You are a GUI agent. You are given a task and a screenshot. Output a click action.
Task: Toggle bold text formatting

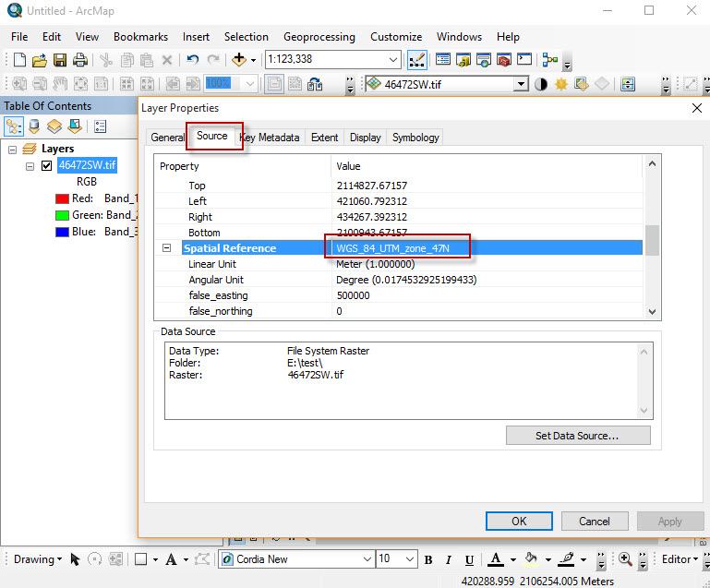(x=428, y=560)
